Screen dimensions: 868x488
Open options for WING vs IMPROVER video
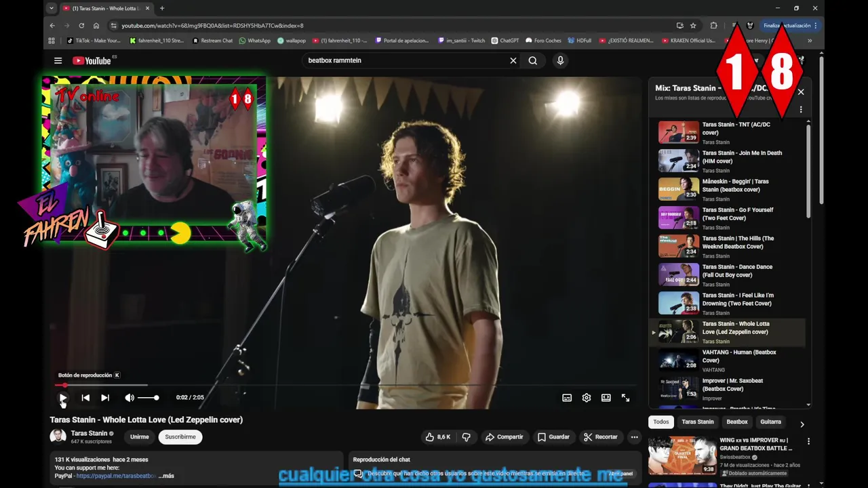pos(808,441)
